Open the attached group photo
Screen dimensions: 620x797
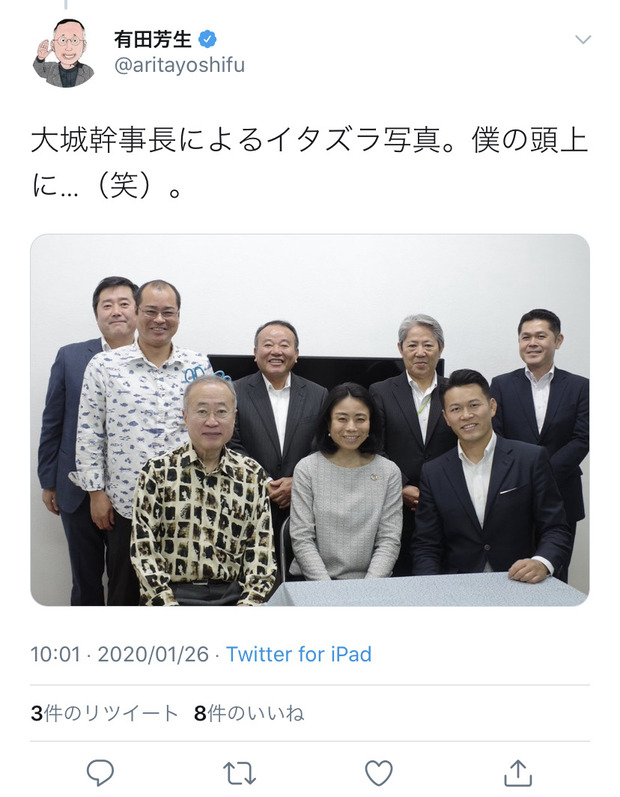click(310, 420)
